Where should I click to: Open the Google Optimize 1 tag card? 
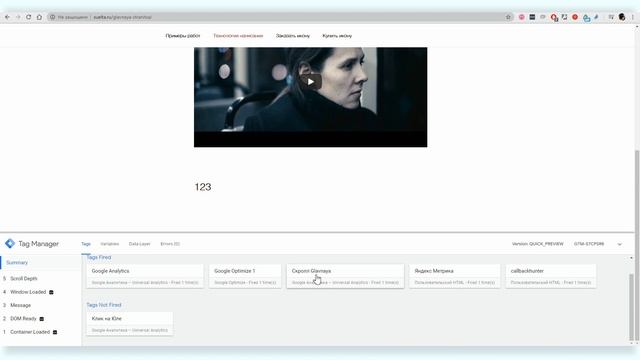[x=245, y=276]
